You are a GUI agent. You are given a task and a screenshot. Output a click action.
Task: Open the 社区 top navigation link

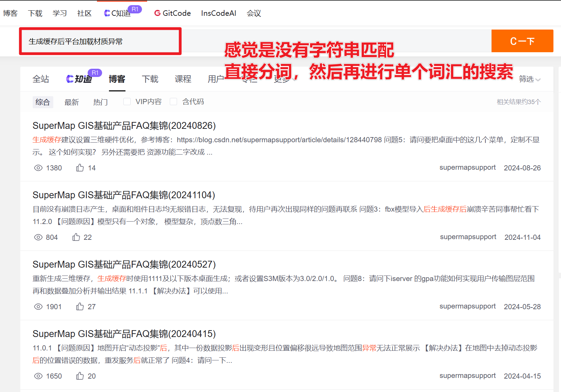(x=85, y=13)
